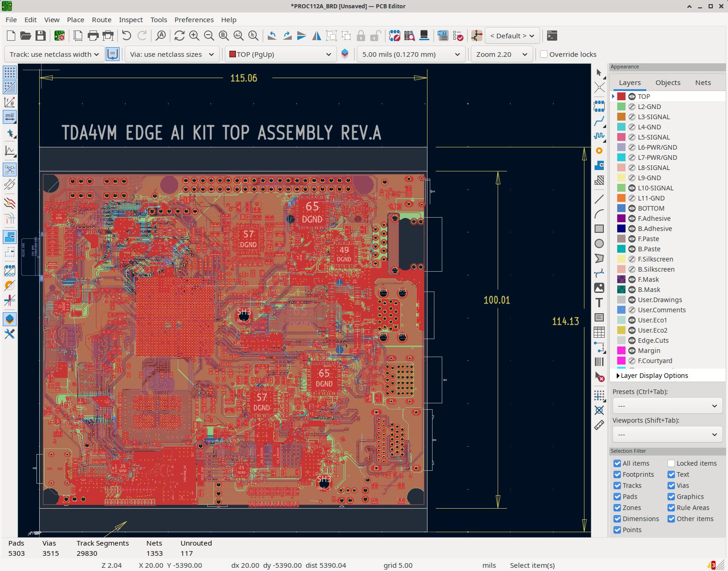Open the TOP (PgUp) layer dropdown
The width and height of the screenshot is (728, 571).
point(281,54)
